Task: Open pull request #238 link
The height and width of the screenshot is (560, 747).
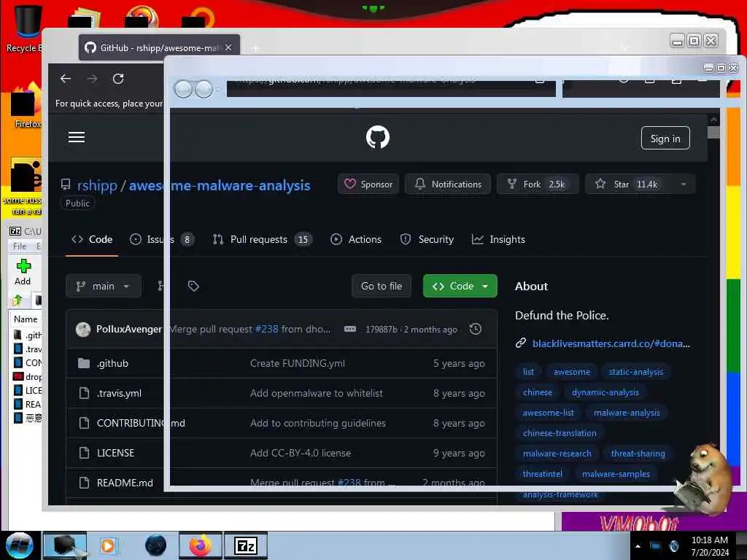Action: point(266,329)
